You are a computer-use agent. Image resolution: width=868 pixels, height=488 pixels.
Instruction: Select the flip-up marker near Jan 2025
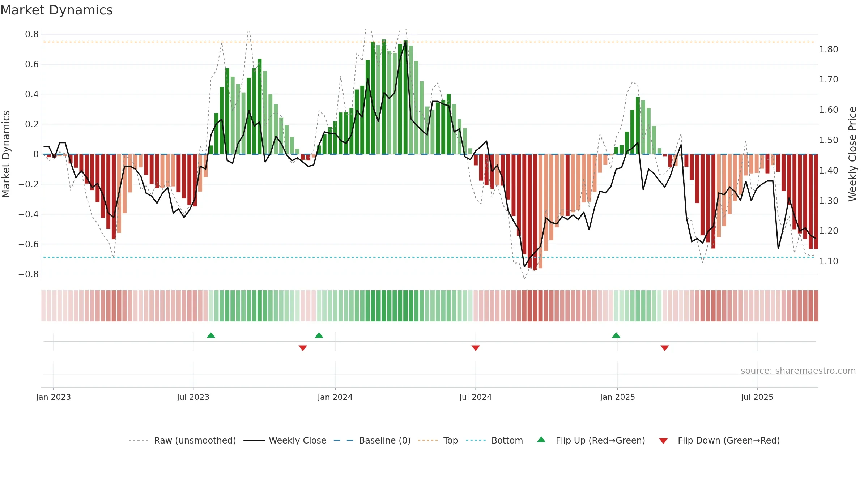616,335
